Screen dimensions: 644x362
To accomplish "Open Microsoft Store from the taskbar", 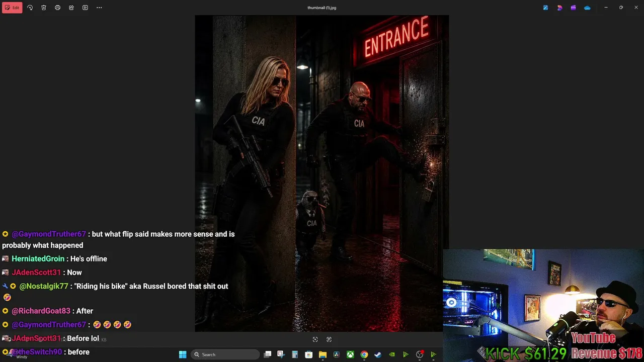I will tap(309, 354).
